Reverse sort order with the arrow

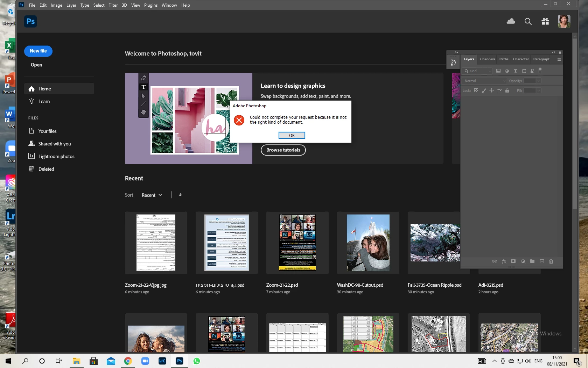pyautogui.click(x=180, y=195)
